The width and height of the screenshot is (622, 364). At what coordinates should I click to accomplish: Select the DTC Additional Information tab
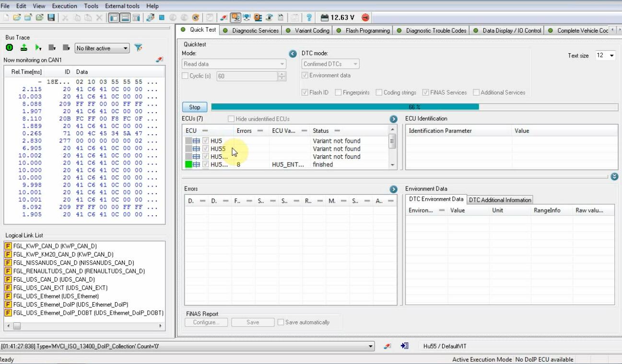tap(500, 200)
